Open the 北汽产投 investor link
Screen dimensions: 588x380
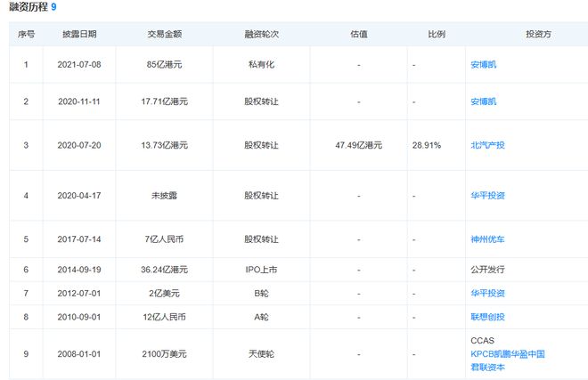pyautogui.click(x=487, y=145)
